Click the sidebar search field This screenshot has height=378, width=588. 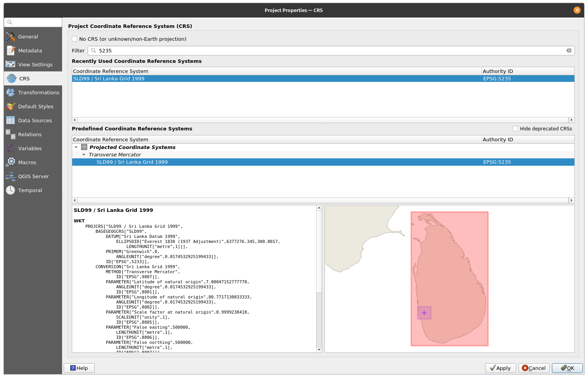[x=33, y=22]
